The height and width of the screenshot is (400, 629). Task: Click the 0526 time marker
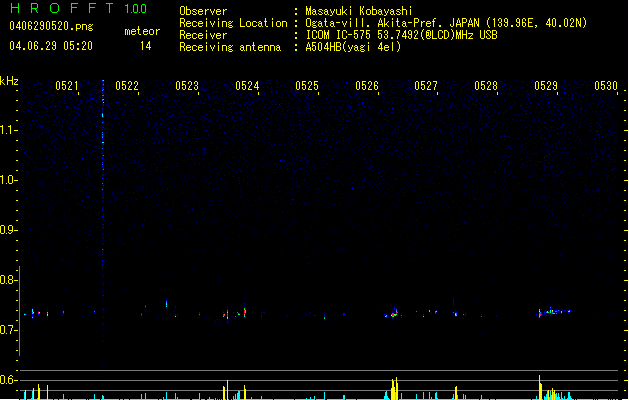[367, 86]
